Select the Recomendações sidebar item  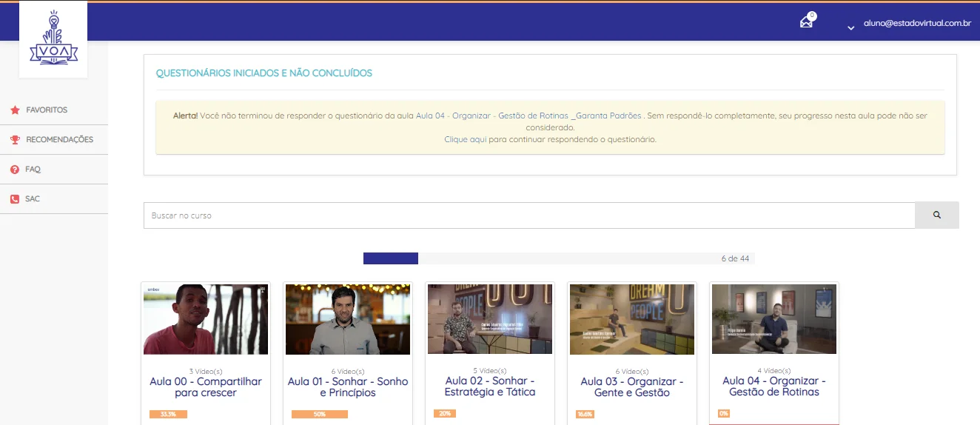point(54,139)
